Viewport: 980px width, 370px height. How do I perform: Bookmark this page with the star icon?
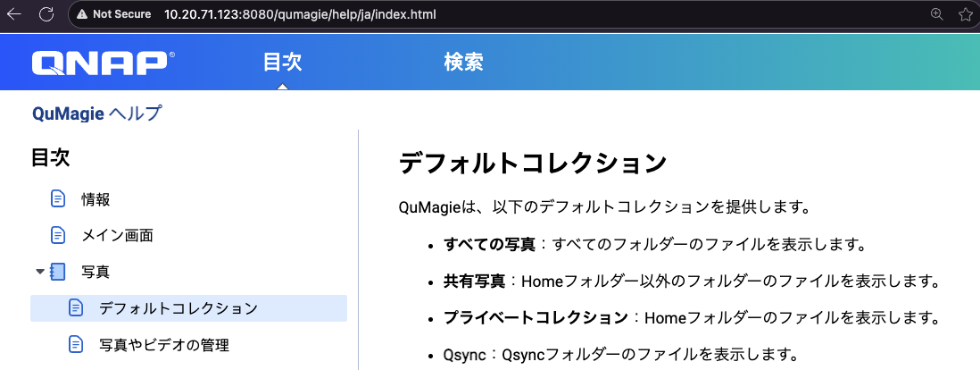[x=965, y=14]
